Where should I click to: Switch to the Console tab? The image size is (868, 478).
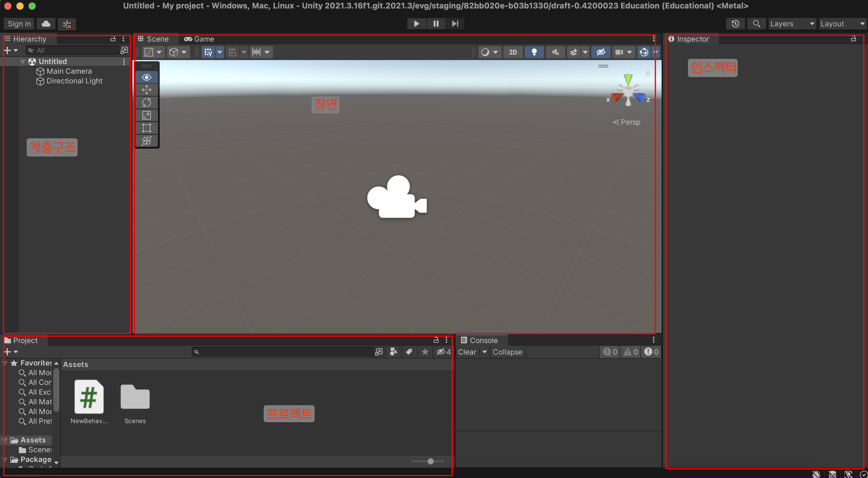point(481,340)
